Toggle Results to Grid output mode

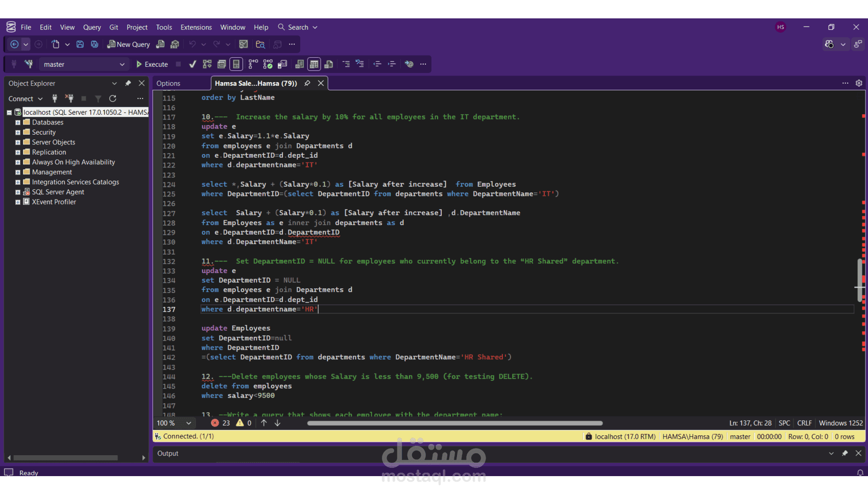[314, 64]
